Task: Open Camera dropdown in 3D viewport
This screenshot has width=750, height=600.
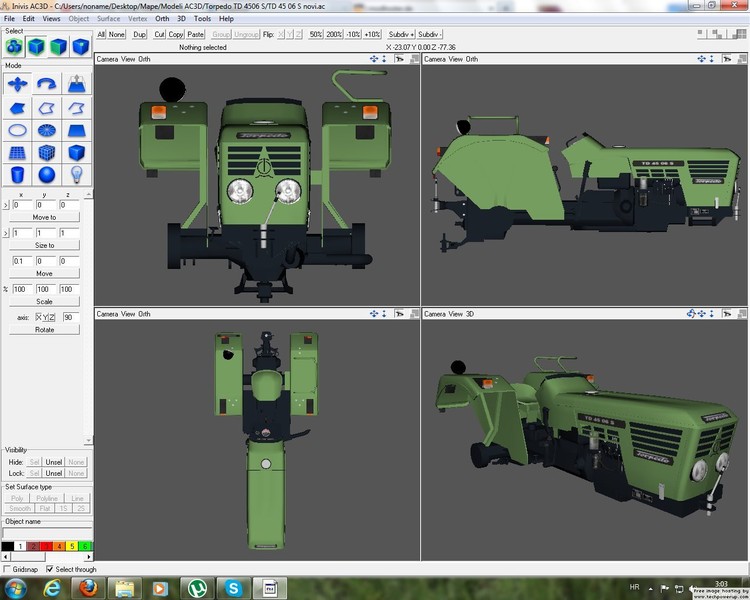Action: (434, 314)
